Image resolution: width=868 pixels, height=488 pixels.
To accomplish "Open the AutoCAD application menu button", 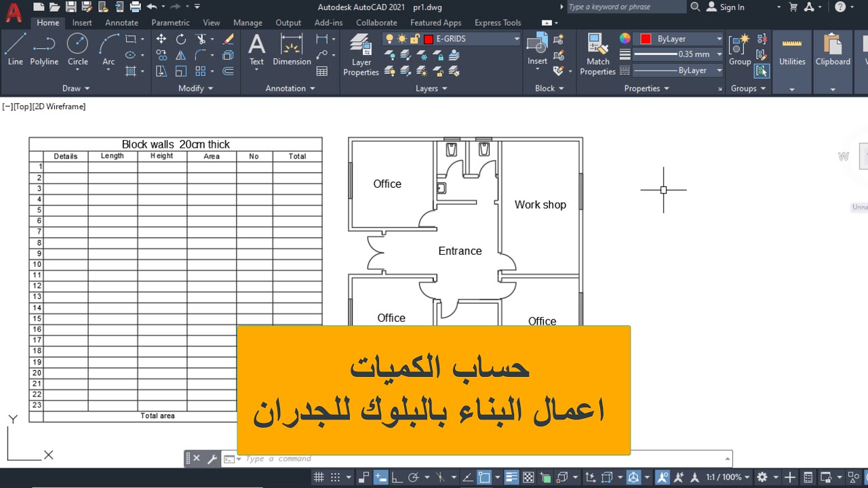I will coord(14,12).
